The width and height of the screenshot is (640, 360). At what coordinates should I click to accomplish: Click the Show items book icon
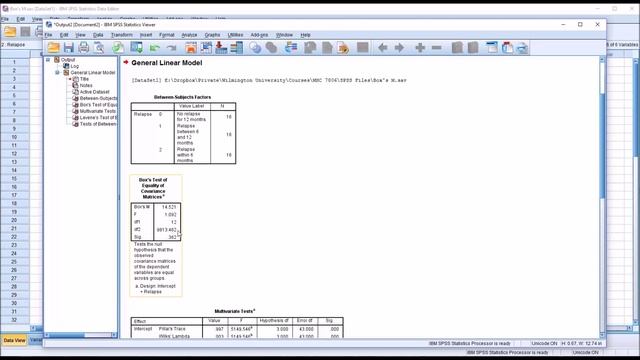[457, 48]
